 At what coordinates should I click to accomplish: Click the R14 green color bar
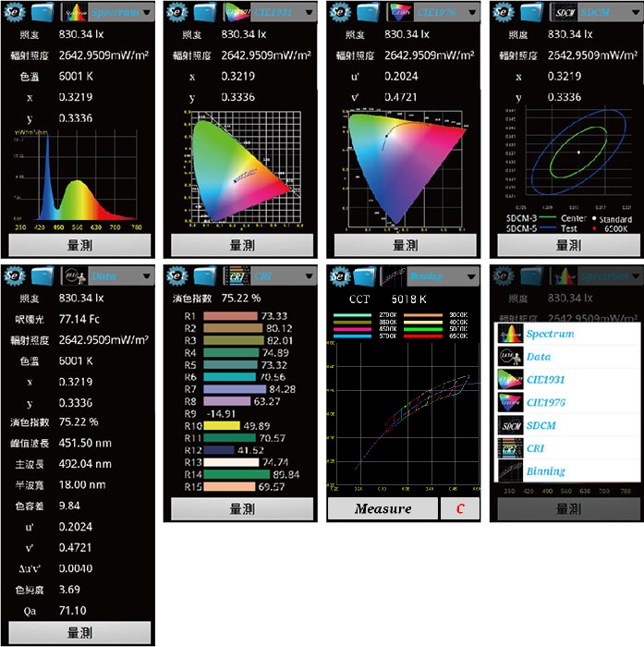click(237, 474)
